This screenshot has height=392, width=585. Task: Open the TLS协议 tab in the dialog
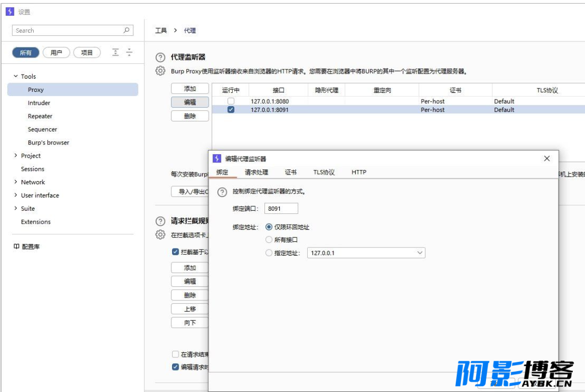(x=324, y=173)
